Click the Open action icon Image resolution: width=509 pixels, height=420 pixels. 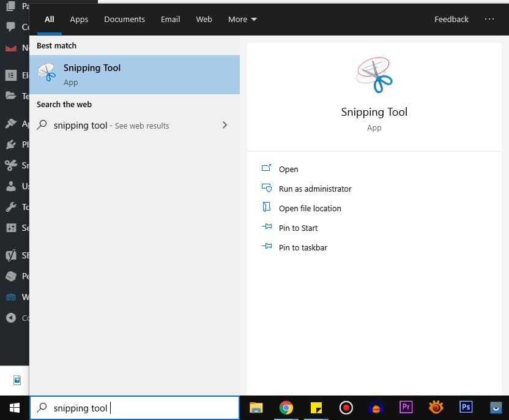(x=266, y=168)
